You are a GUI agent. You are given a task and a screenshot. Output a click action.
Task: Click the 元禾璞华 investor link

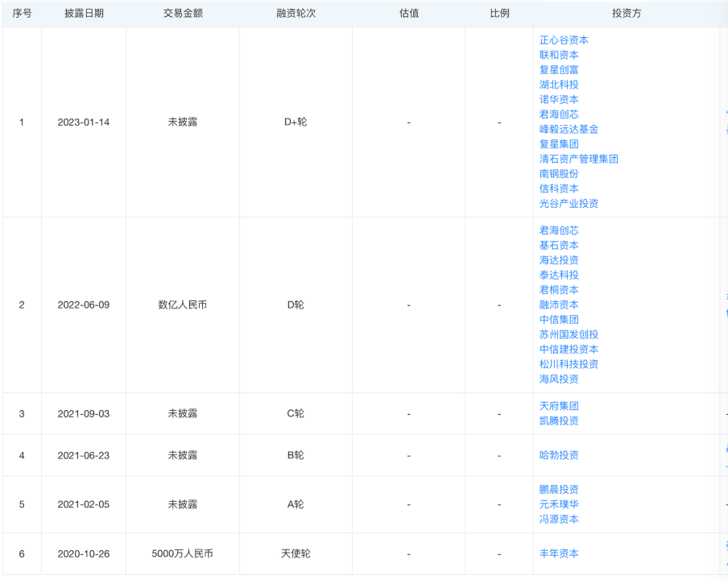559,504
